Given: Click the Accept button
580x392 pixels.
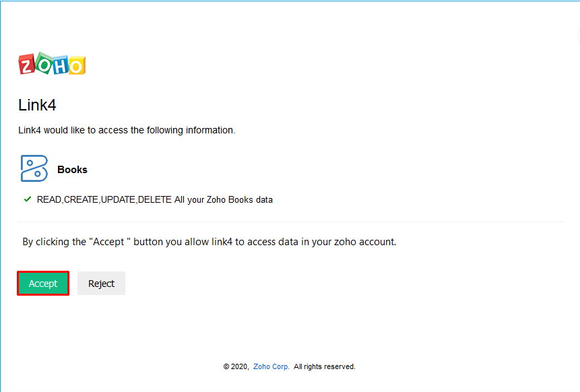Looking at the screenshot, I should click(x=43, y=284).
